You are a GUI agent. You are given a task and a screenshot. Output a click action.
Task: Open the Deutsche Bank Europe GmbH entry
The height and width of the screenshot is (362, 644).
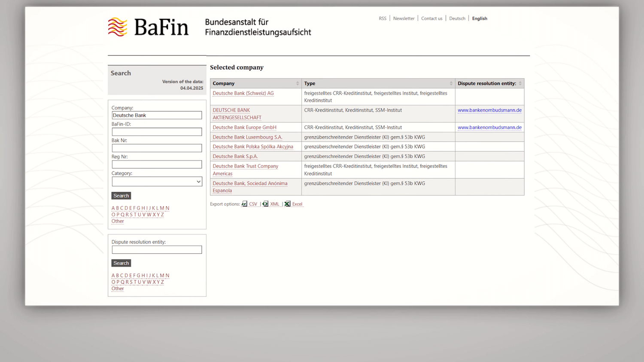244,127
